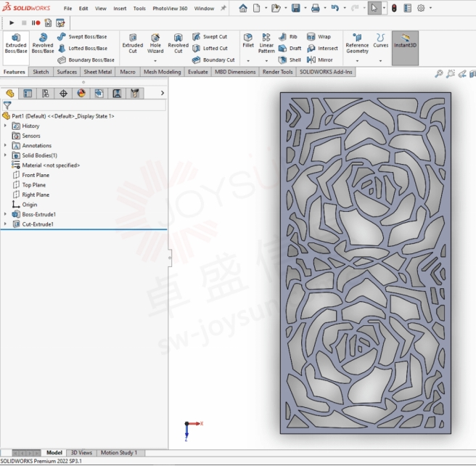476x466 pixels.
Task: Select the Draft tool
Action: click(x=290, y=49)
